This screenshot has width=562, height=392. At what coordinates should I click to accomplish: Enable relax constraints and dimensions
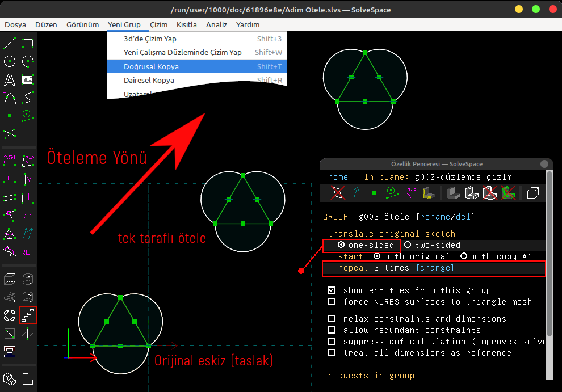(x=332, y=319)
